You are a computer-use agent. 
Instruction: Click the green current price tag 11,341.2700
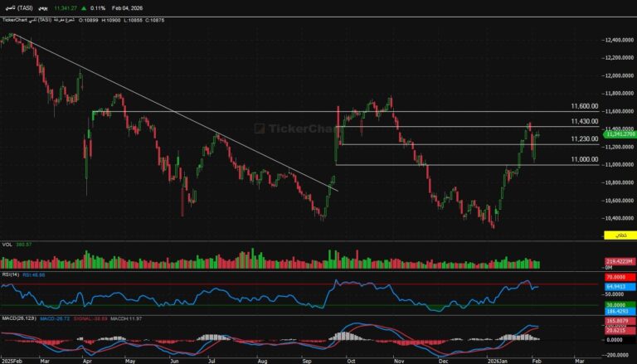coord(619,133)
